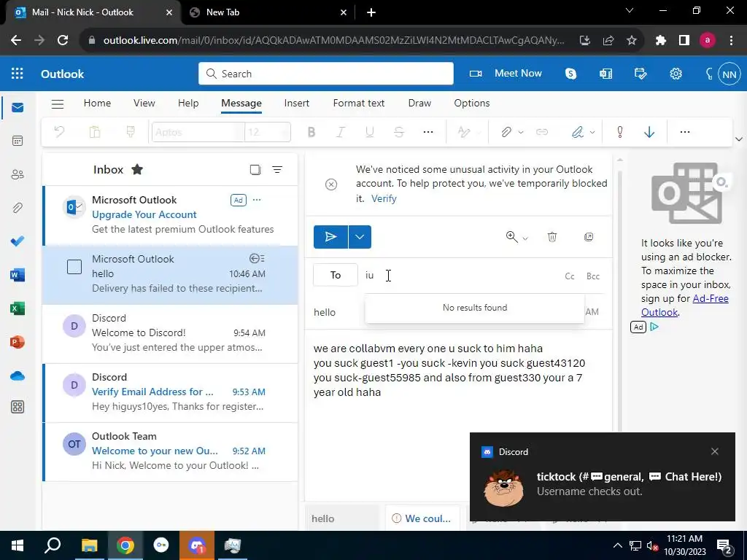Toggle Inbox favorite star
The height and width of the screenshot is (560, 747).
tap(137, 169)
